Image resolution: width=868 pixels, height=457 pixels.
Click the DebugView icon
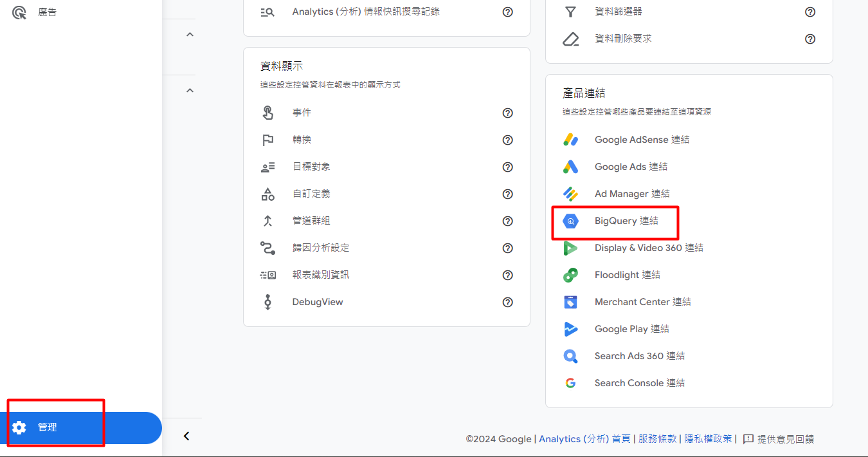(268, 302)
